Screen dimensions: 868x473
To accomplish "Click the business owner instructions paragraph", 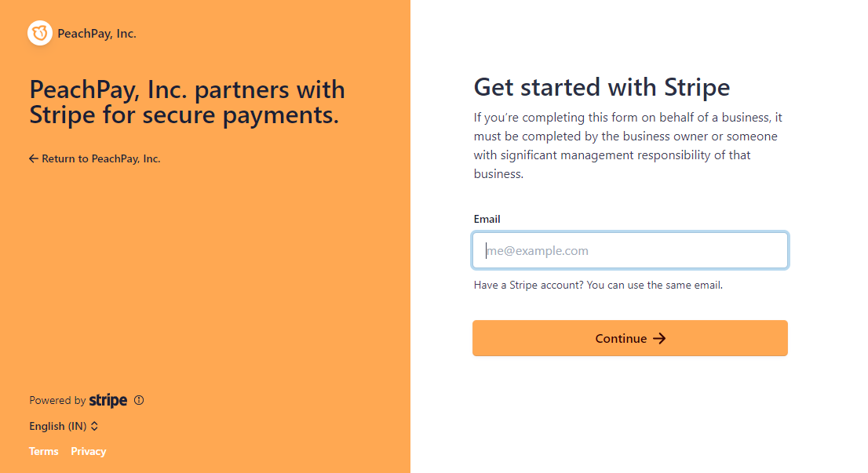I will pyautogui.click(x=629, y=145).
